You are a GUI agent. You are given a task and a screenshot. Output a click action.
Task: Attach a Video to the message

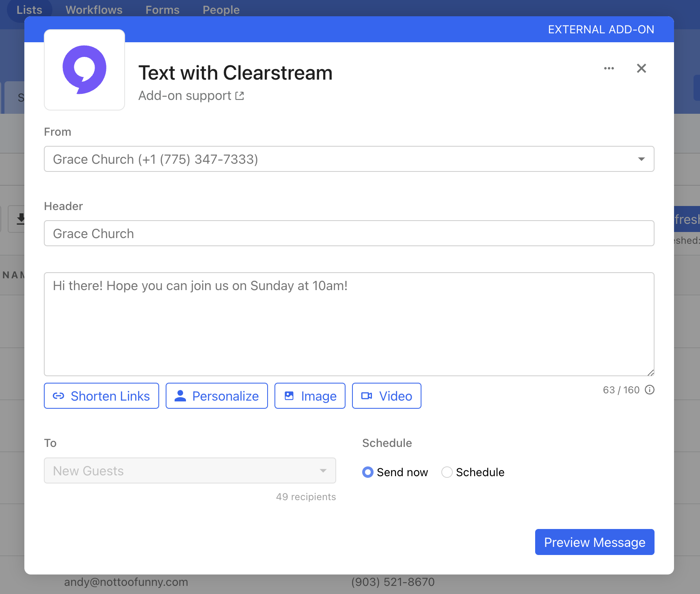(x=386, y=396)
